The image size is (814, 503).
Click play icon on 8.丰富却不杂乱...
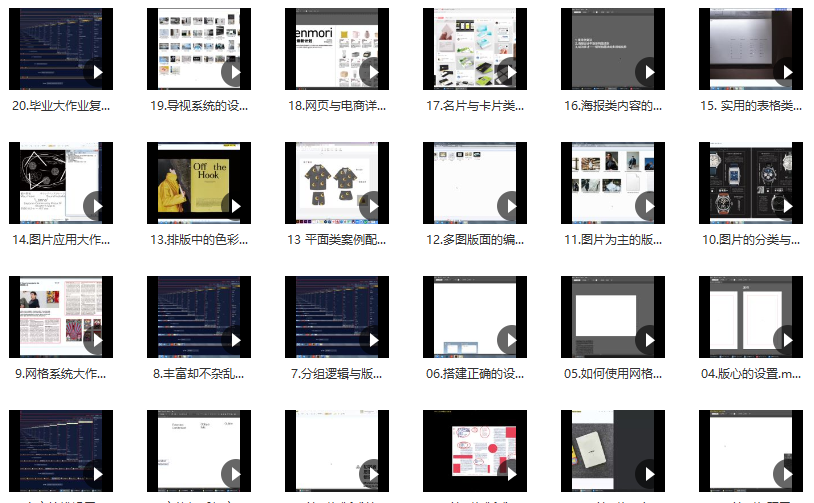click(235, 341)
